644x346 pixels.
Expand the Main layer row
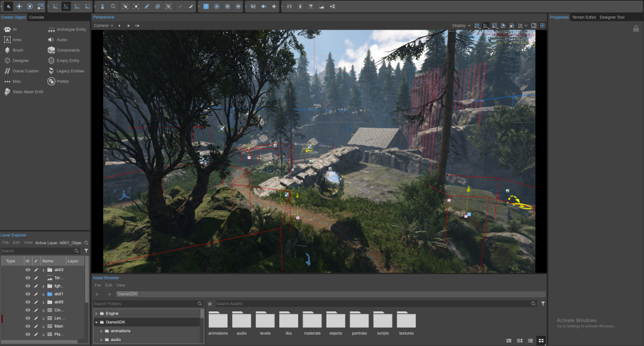43,326
